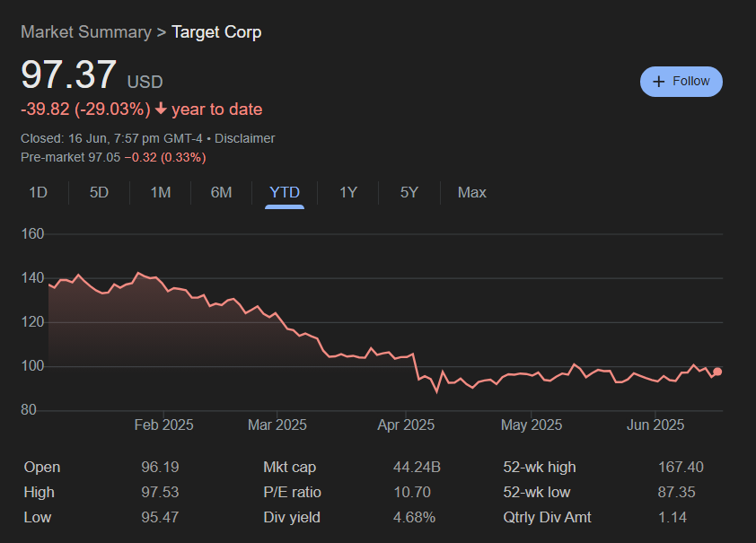Select the YTD time range tab

(x=285, y=193)
